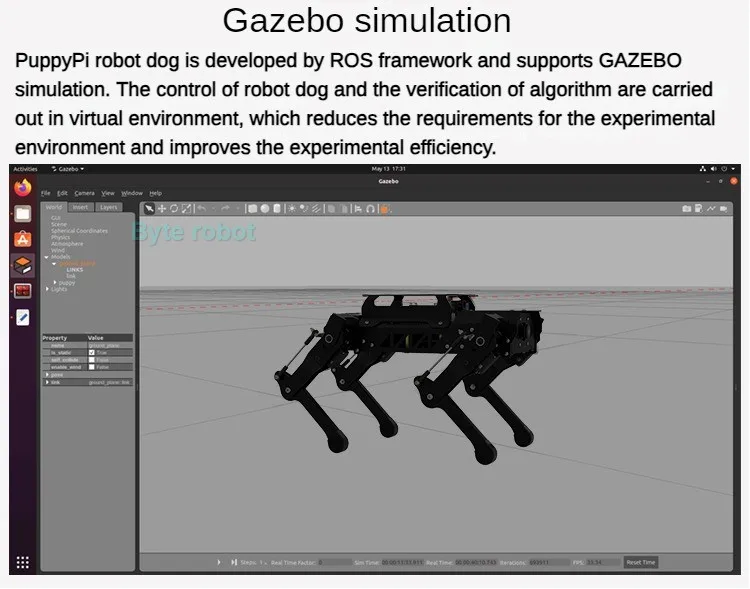Click the redo arrow in toolbar
Image resolution: width=750 pixels, height=589 pixels.
(x=225, y=209)
